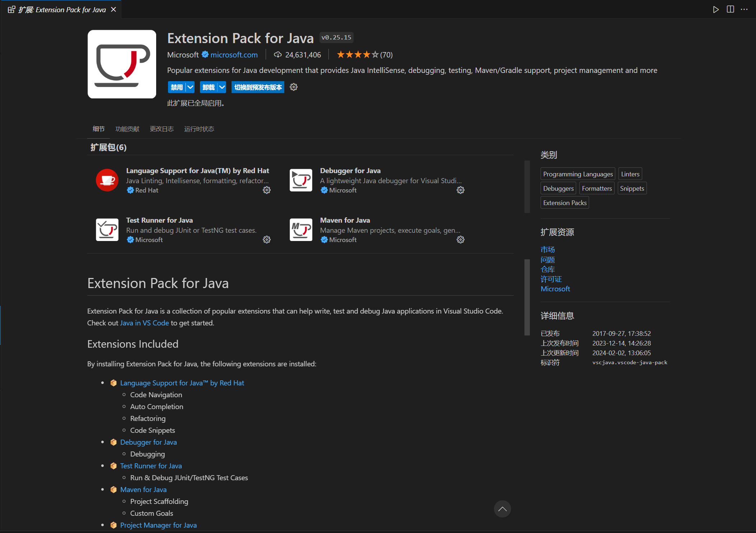The image size is (756, 533).
Task: Open the 运行时状态 tab
Action: pyautogui.click(x=199, y=129)
